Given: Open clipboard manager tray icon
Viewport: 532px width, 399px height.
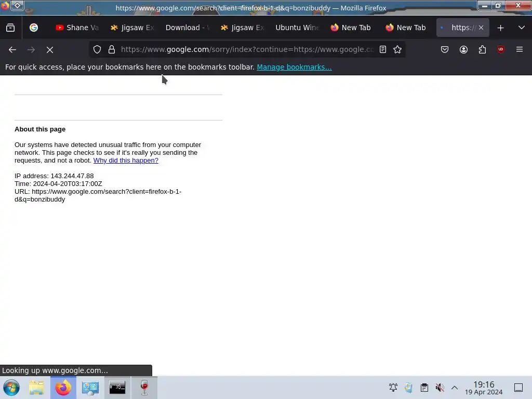Looking at the screenshot, I should coord(424,388).
